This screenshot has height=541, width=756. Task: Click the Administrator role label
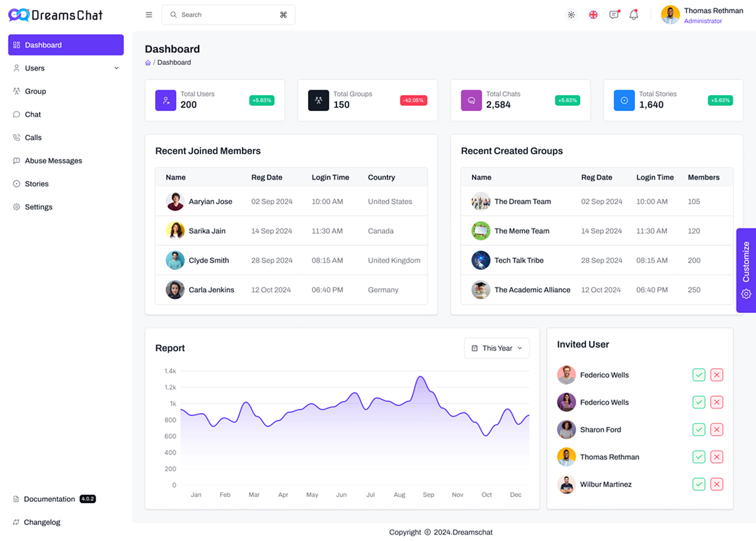(703, 21)
